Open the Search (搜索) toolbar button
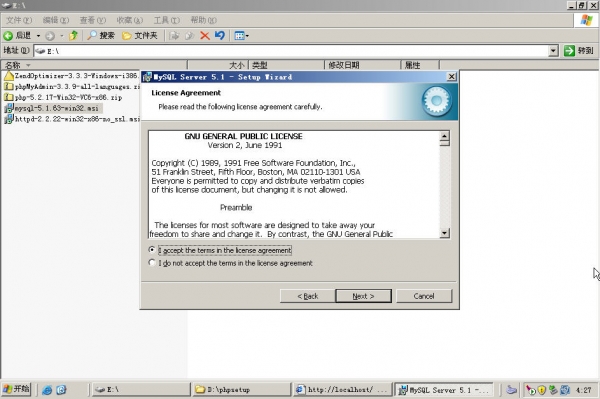Image resolution: width=600 pixels, height=399 pixels. tap(101, 36)
